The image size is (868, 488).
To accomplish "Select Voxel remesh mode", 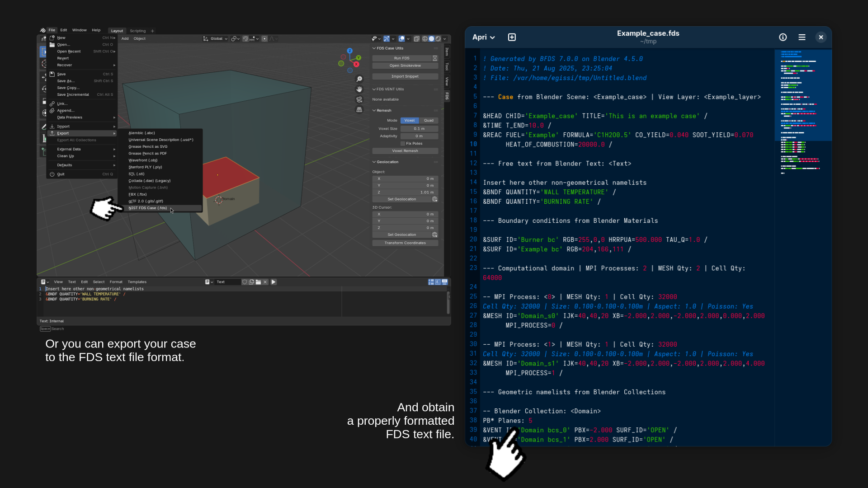I will (x=410, y=121).
